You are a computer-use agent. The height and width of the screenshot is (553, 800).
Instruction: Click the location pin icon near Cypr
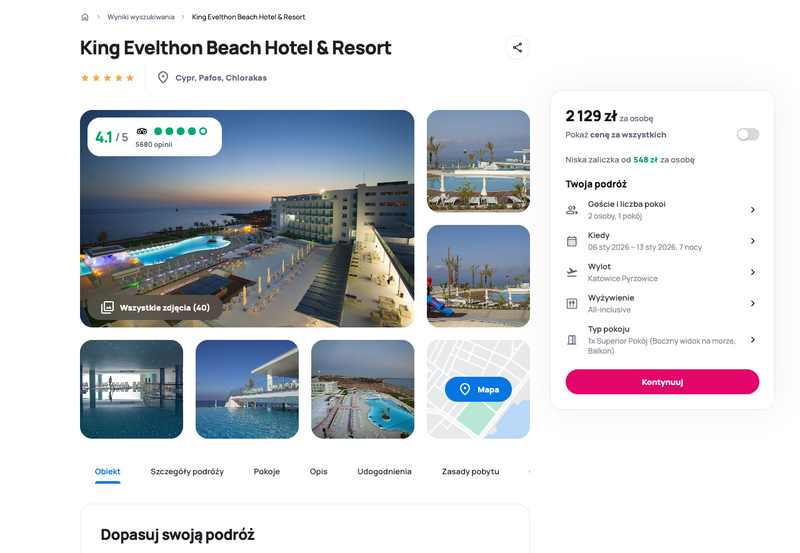[163, 78]
